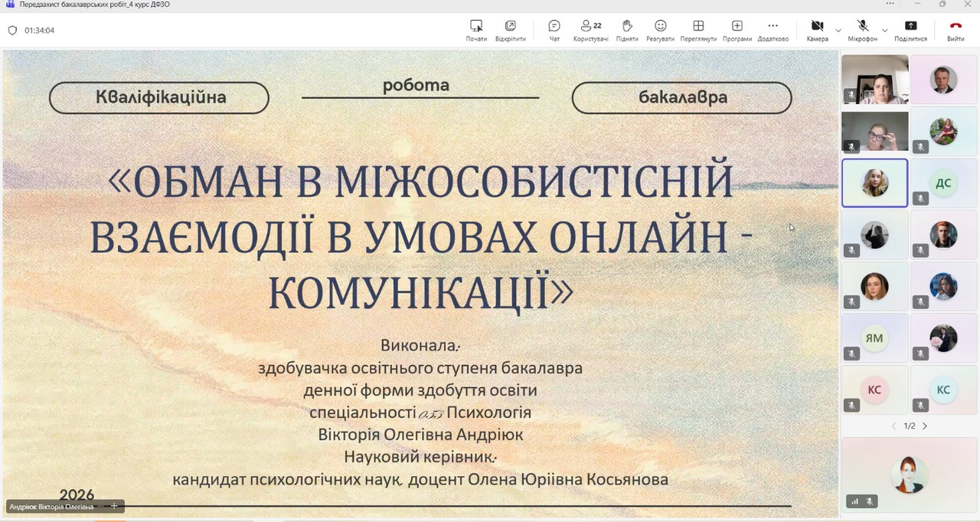Expand the microphone options dropdown arrow

884,31
